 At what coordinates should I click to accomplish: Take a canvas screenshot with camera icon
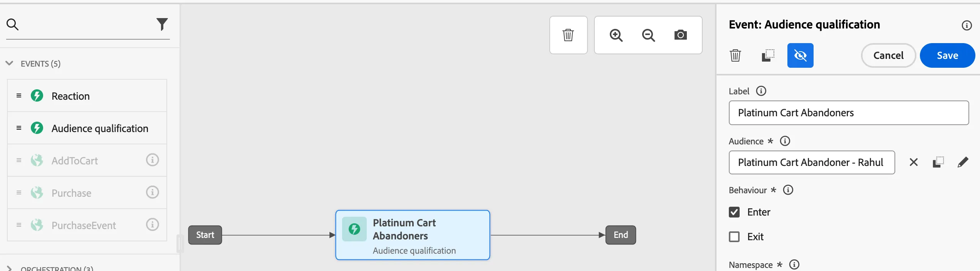pos(681,35)
